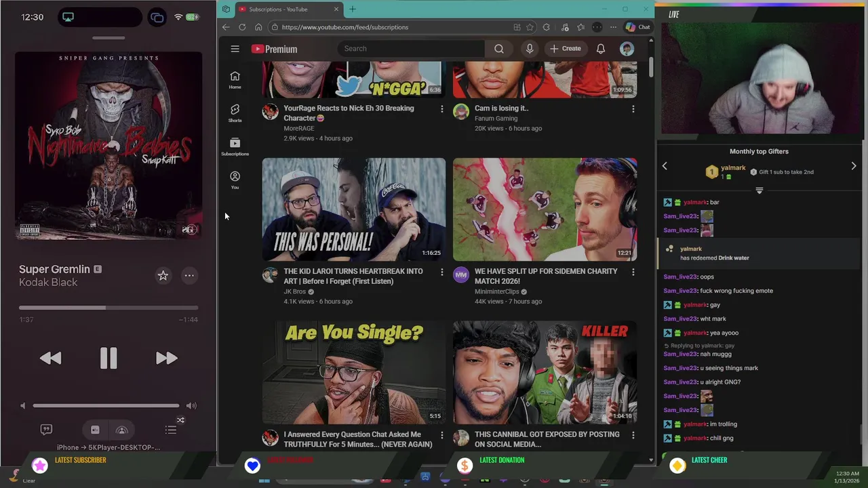Show lyrics with the quote bubble icon
Viewport: 868px width, 488px height.
pos(46,430)
